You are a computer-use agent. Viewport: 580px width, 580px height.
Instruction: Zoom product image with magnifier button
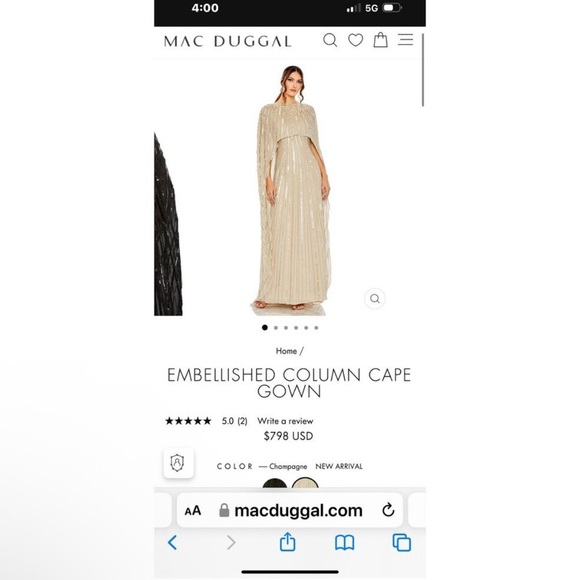(375, 299)
